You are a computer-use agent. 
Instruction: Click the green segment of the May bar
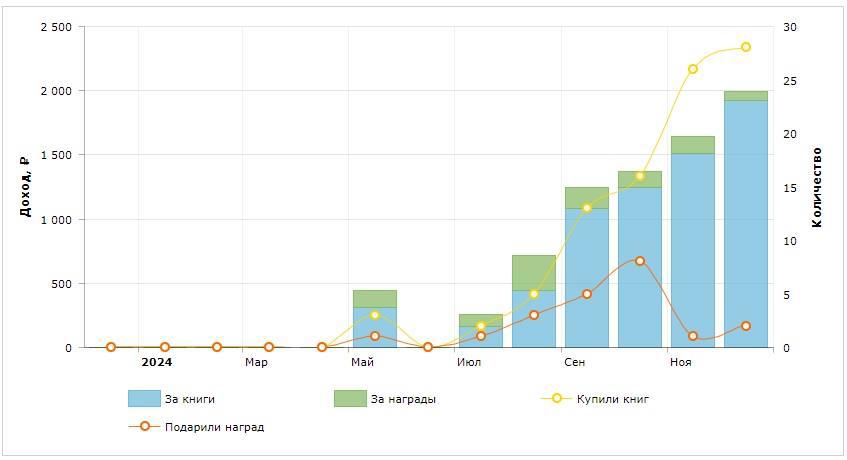pos(375,298)
